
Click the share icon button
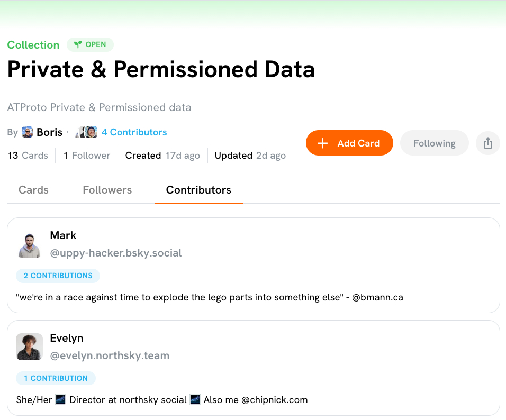488,143
